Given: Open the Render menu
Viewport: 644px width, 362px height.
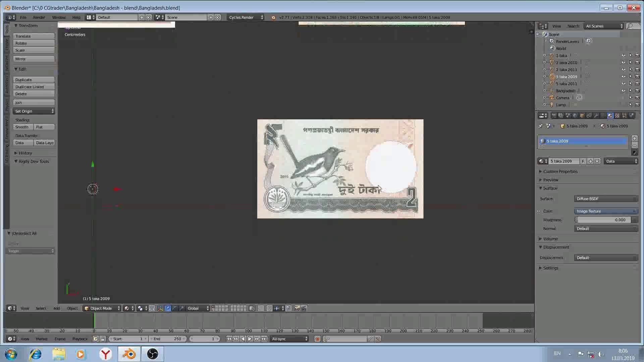Looking at the screenshot, I should pos(39,17).
